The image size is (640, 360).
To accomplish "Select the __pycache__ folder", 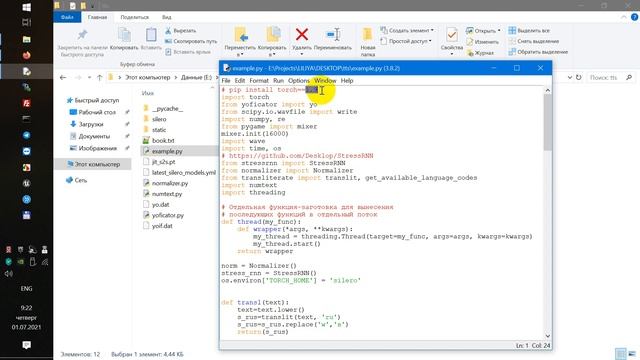I will [163, 109].
